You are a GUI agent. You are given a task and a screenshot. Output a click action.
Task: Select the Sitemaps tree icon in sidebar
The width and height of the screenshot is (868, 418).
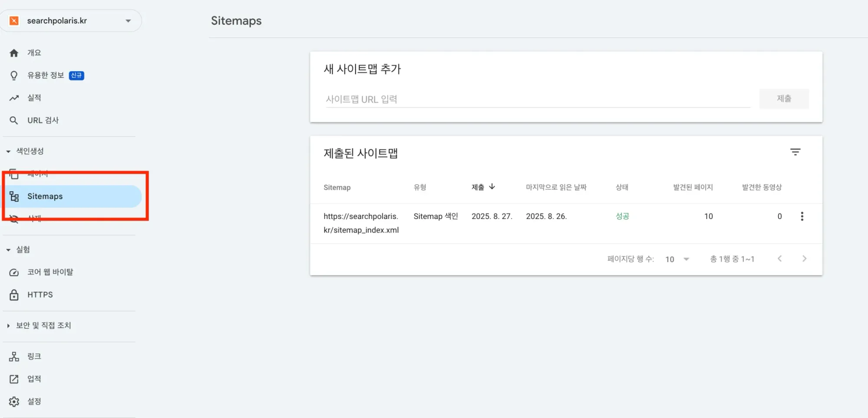pyautogui.click(x=14, y=196)
